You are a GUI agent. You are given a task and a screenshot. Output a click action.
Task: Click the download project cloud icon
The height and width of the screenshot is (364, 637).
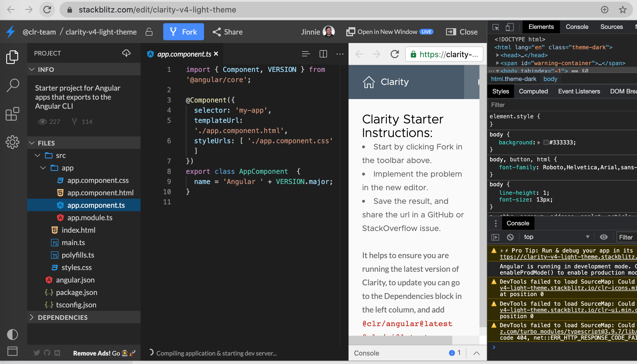point(126,53)
